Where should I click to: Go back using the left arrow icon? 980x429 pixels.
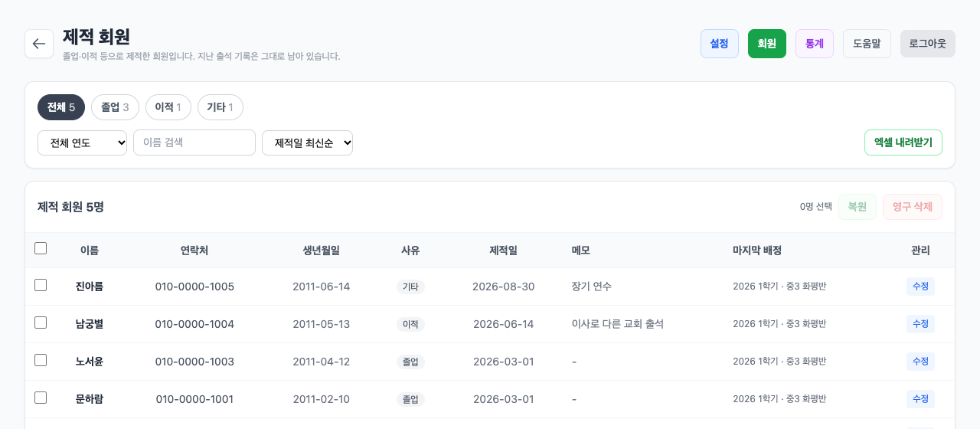39,44
